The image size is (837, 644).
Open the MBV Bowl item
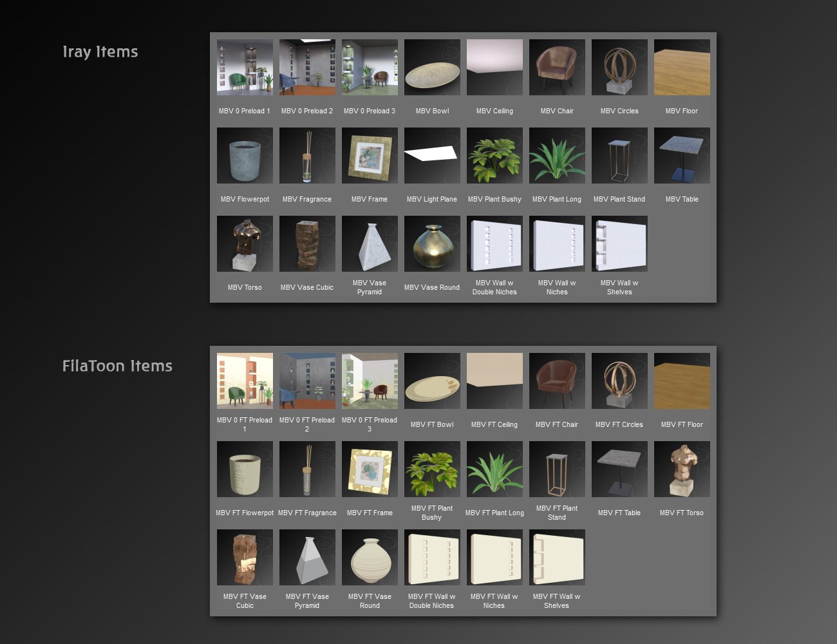(x=432, y=67)
